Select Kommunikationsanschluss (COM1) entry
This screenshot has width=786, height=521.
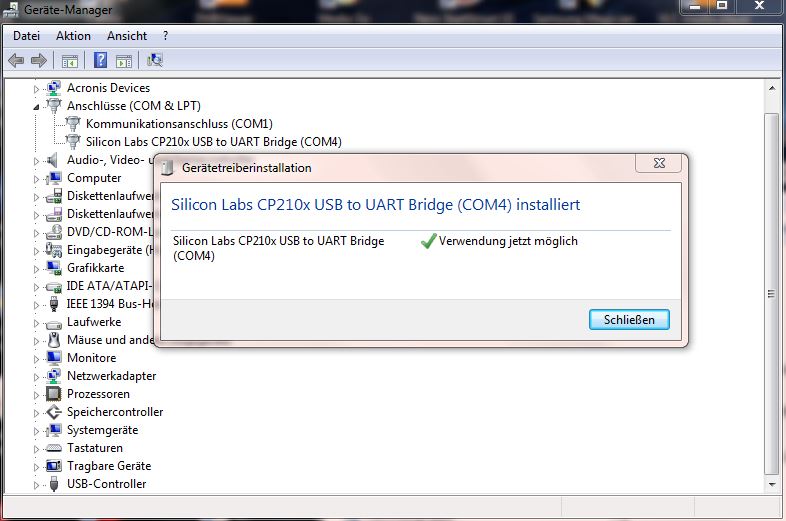coord(179,123)
